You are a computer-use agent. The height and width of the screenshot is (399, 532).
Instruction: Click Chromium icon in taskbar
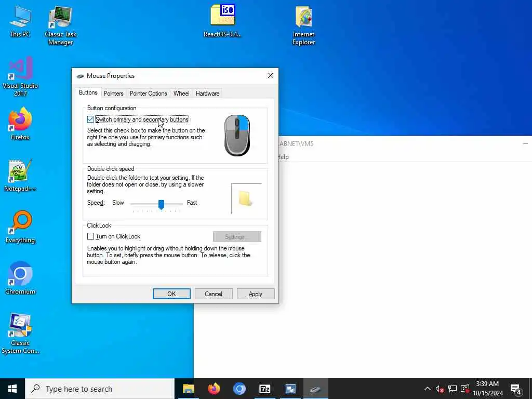[239, 389]
